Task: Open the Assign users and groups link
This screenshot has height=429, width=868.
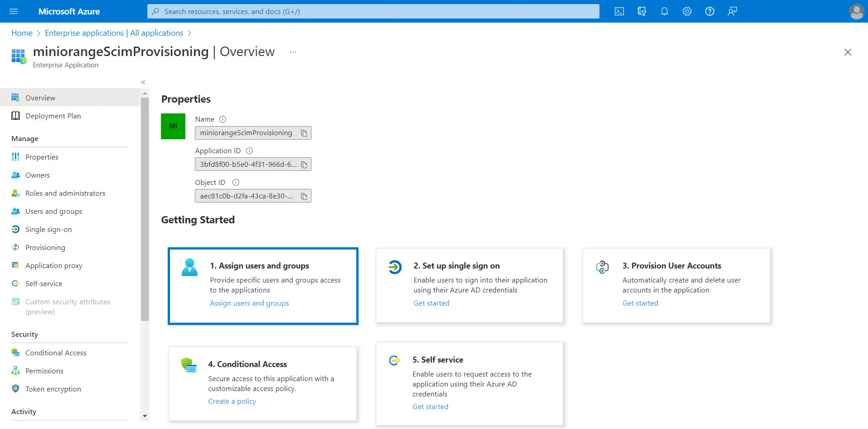Action: click(x=249, y=303)
